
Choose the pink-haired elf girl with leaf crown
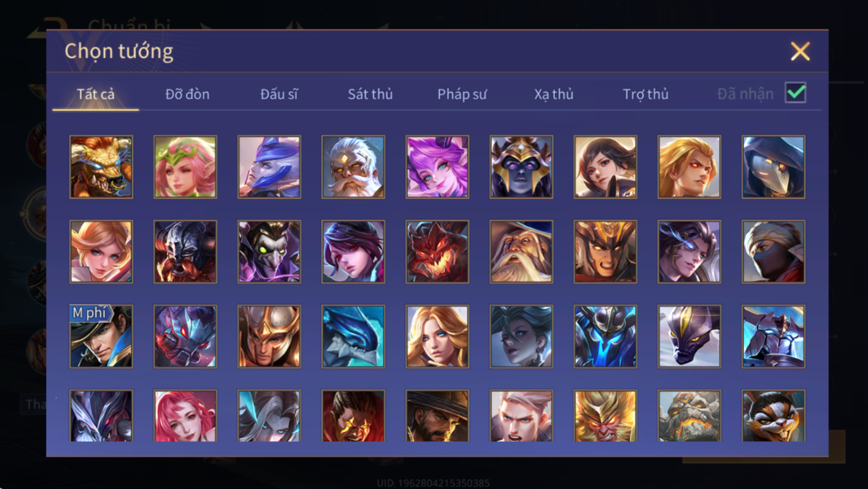[185, 167]
